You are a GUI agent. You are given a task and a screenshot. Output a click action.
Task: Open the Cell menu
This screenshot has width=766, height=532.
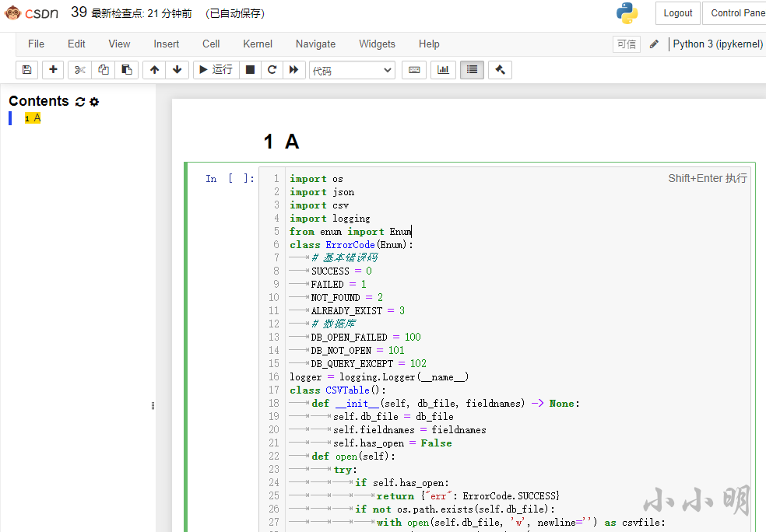tap(211, 44)
